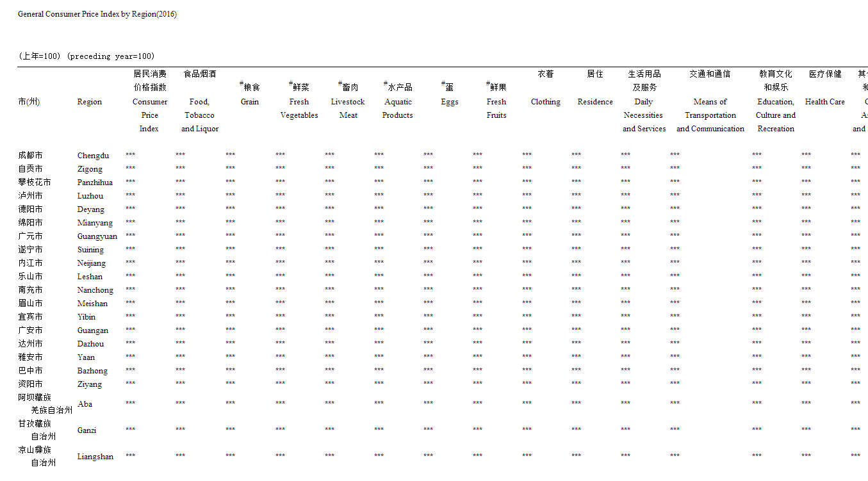Select the Health Care column header

[x=825, y=102]
